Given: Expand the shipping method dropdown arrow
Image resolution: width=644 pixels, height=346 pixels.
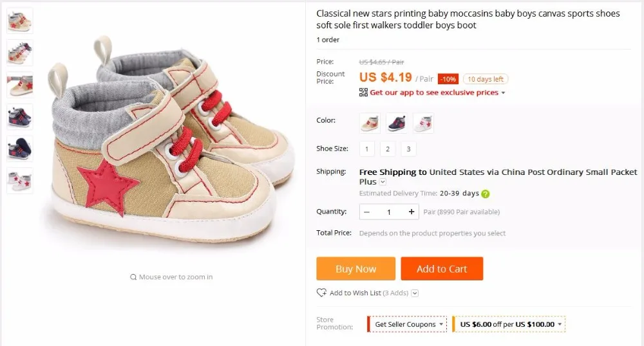Looking at the screenshot, I should point(383,181).
